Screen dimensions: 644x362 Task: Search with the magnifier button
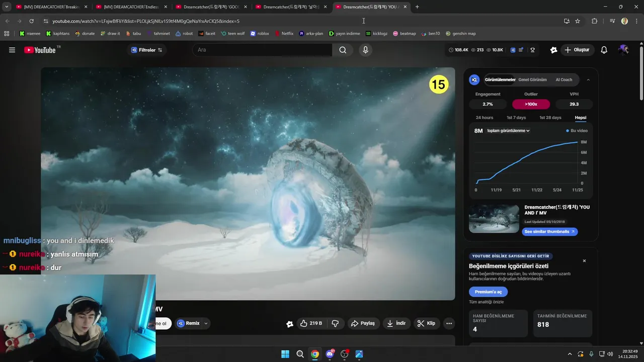(x=343, y=50)
